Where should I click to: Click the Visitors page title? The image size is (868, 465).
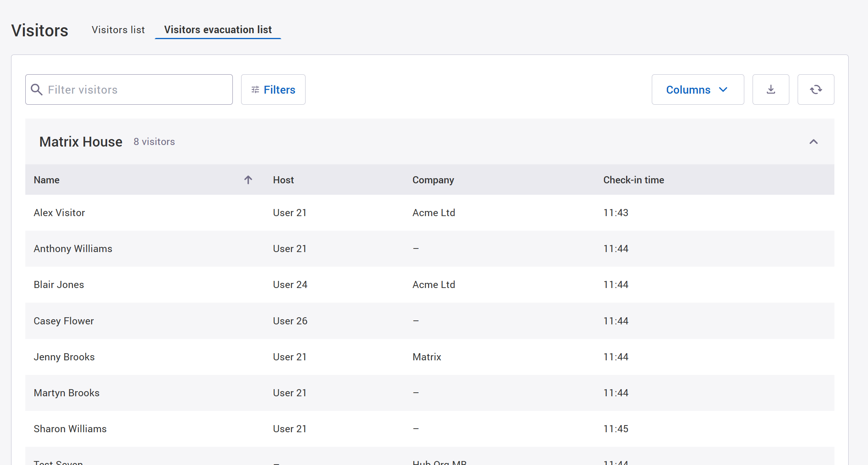[x=40, y=30]
